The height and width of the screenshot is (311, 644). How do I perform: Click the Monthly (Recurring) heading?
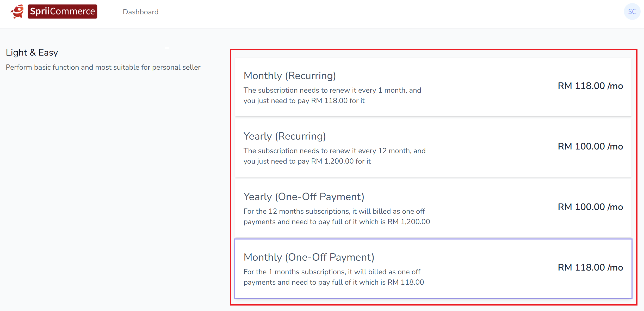(x=289, y=76)
